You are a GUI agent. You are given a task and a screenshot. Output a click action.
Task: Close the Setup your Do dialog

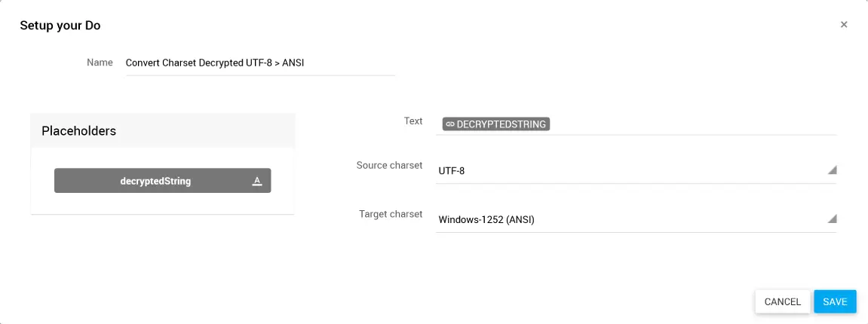[x=844, y=25]
